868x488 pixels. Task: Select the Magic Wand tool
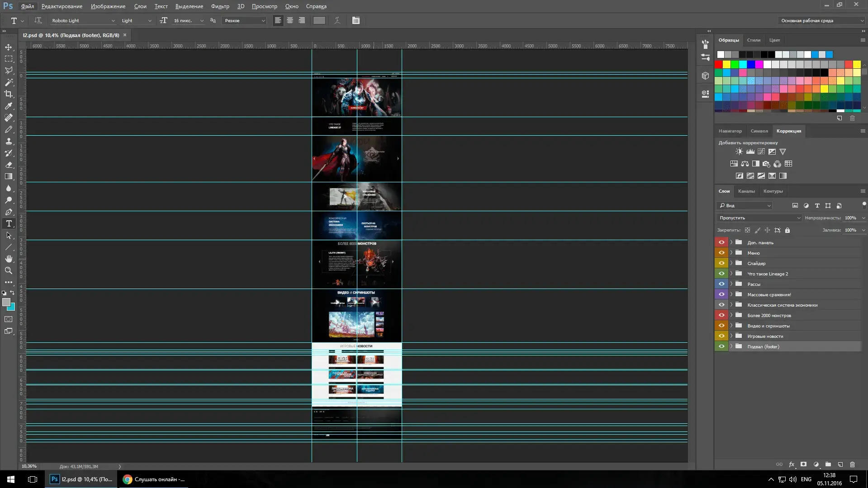coord(9,82)
